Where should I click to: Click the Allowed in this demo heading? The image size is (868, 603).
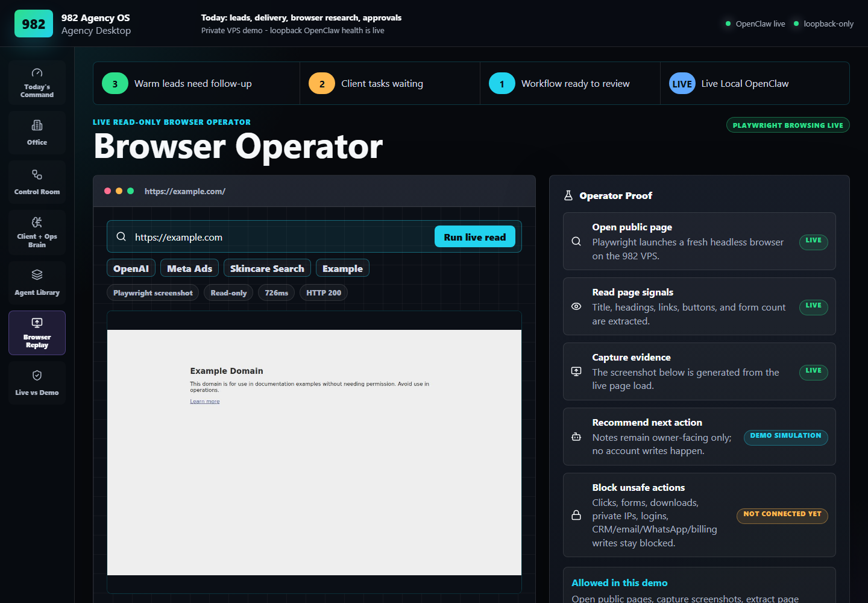[x=620, y=582]
